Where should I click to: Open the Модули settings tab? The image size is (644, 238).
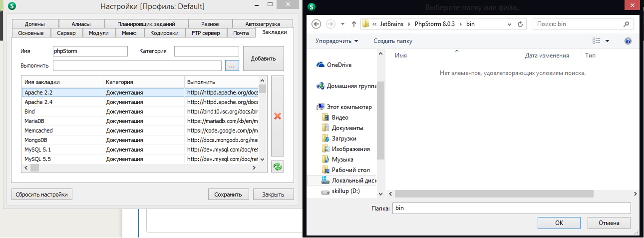(99, 33)
